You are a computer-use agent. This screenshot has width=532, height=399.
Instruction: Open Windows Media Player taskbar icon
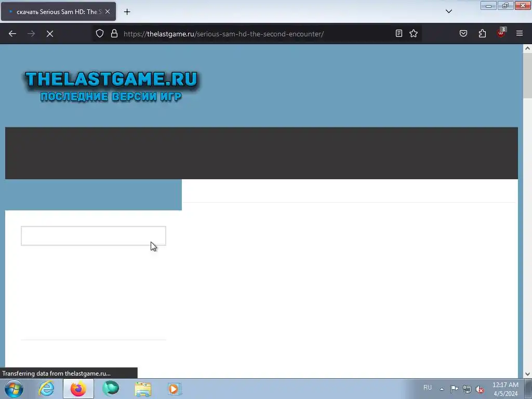coord(175,389)
